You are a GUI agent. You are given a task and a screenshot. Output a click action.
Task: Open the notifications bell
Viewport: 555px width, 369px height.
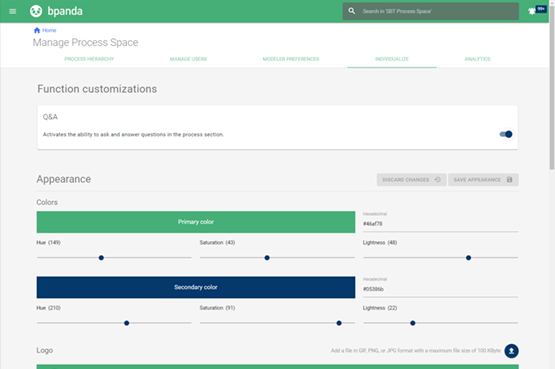tap(532, 11)
